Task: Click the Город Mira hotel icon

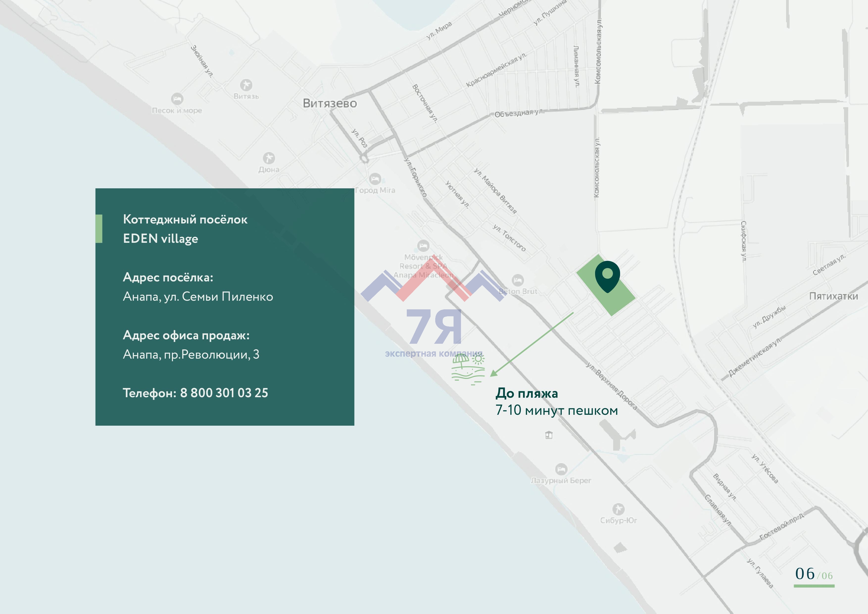Action: pyautogui.click(x=375, y=179)
